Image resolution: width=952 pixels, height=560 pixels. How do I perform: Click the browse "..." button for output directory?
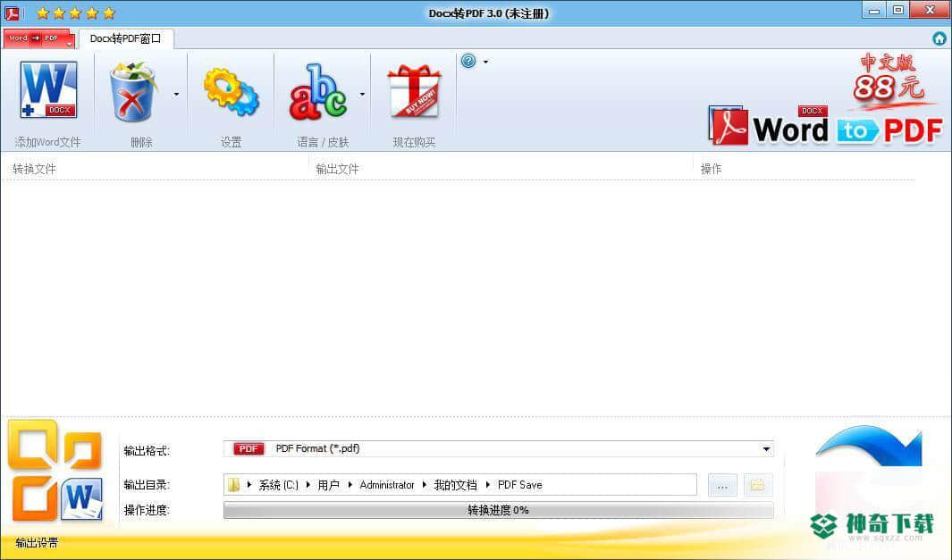722,485
